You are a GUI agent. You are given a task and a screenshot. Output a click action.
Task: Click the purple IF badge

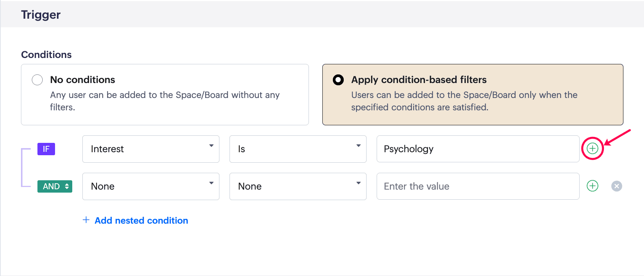46,149
